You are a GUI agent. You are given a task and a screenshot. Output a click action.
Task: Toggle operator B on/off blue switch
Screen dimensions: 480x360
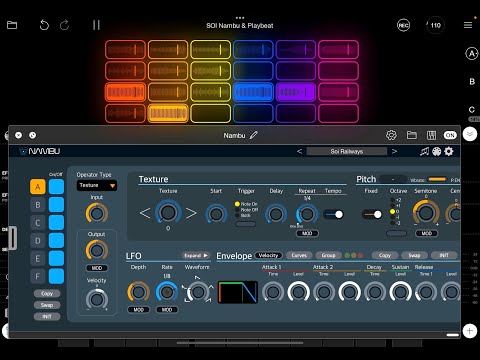click(x=56, y=205)
